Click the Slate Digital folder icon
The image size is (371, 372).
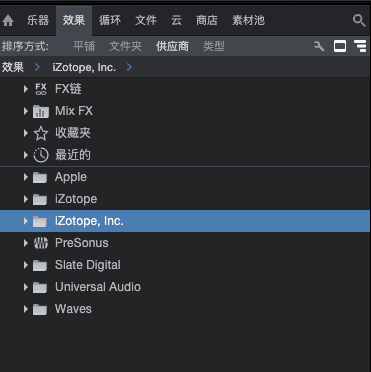point(40,265)
